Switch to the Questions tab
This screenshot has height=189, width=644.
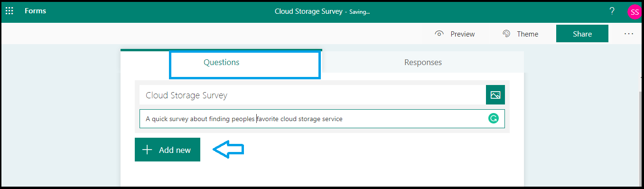[x=222, y=62]
